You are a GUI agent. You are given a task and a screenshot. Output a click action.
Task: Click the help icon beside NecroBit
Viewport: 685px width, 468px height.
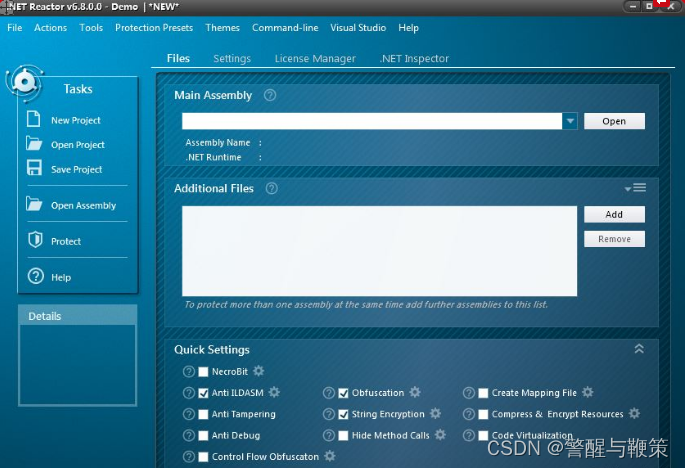click(189, 372)
